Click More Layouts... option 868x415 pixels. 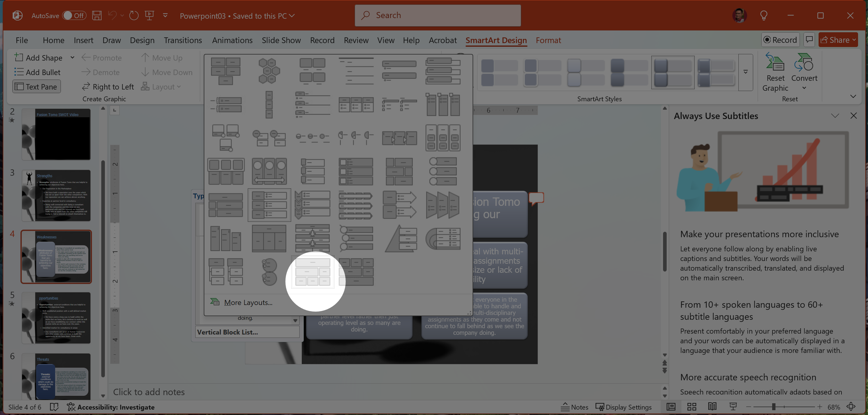click(x=248, y=303)
